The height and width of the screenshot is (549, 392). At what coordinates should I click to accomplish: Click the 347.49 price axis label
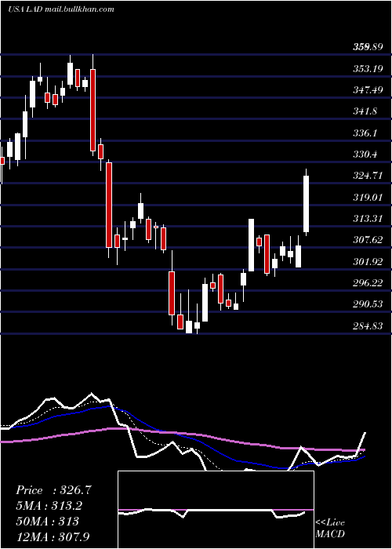[367, 90]
